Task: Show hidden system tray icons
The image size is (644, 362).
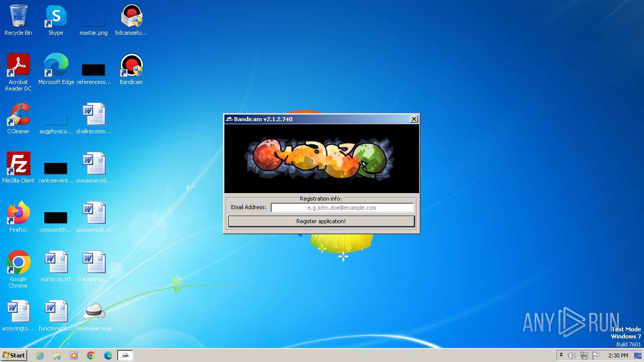Action: [x=561, y=355]
